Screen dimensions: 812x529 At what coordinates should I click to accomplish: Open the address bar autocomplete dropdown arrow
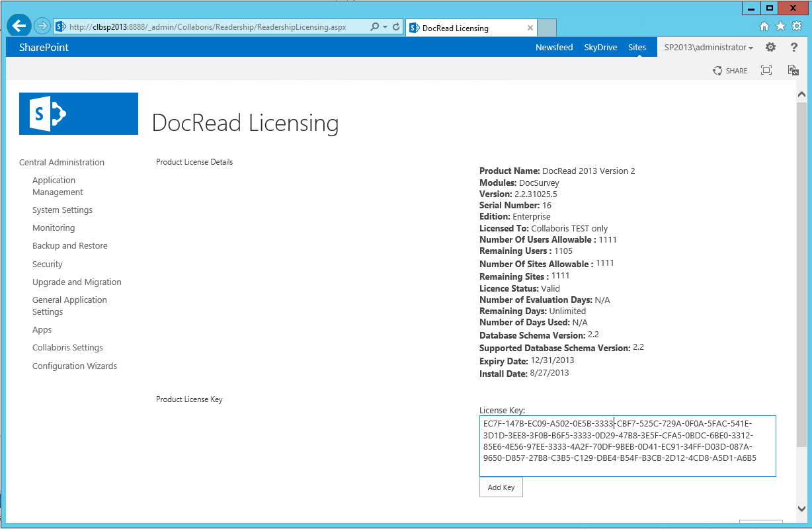385,27
